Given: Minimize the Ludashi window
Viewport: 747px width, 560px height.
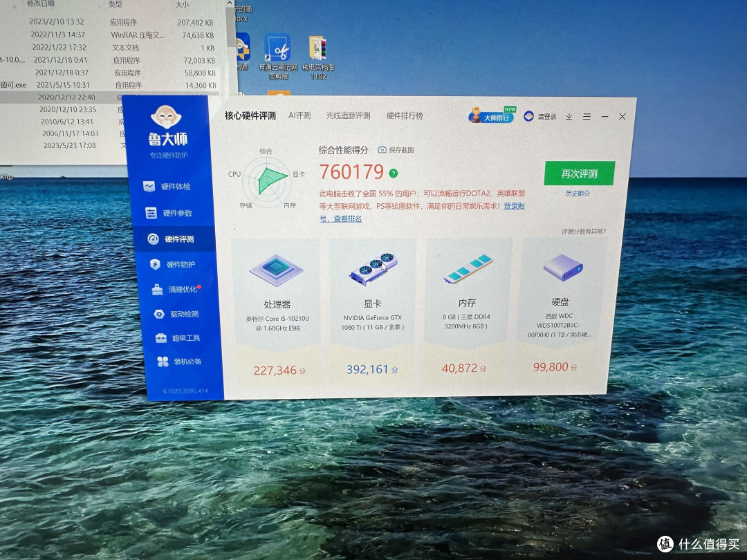Looking at the screenshot, I should pos(605,116).
